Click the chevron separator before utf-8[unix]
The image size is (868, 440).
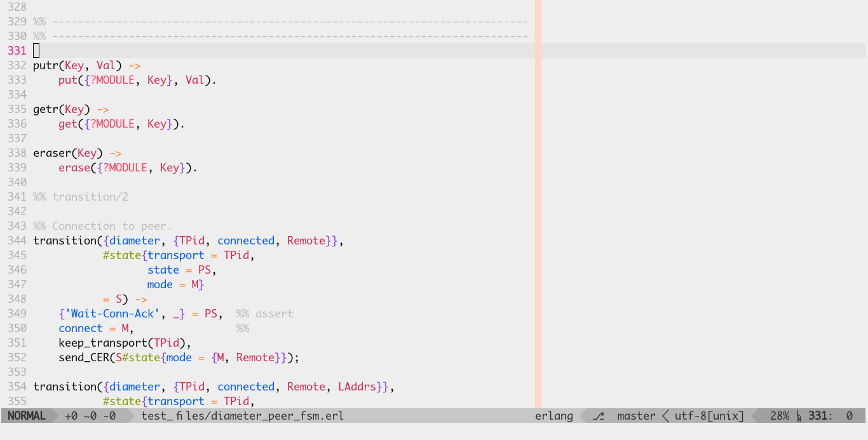[666, 416]
